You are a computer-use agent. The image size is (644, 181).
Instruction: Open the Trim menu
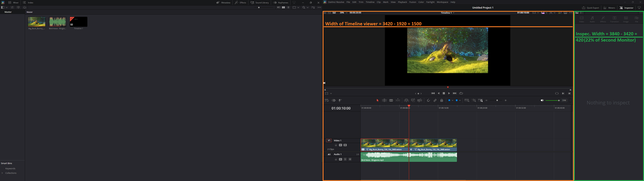(361, 2)
